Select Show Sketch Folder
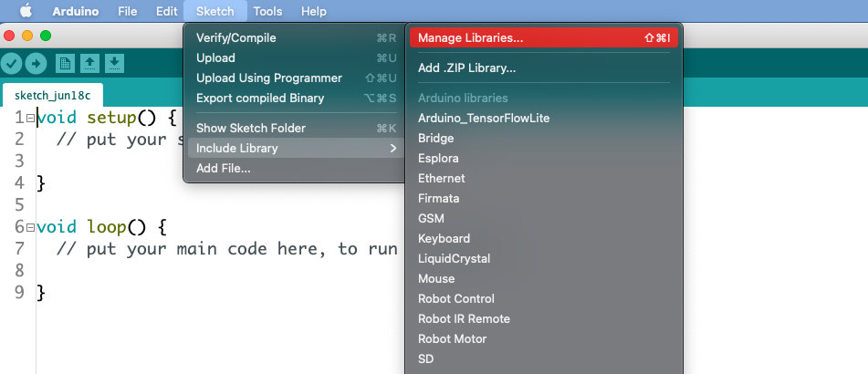Viewport: 868px width, 374px height. pos(250,129)
